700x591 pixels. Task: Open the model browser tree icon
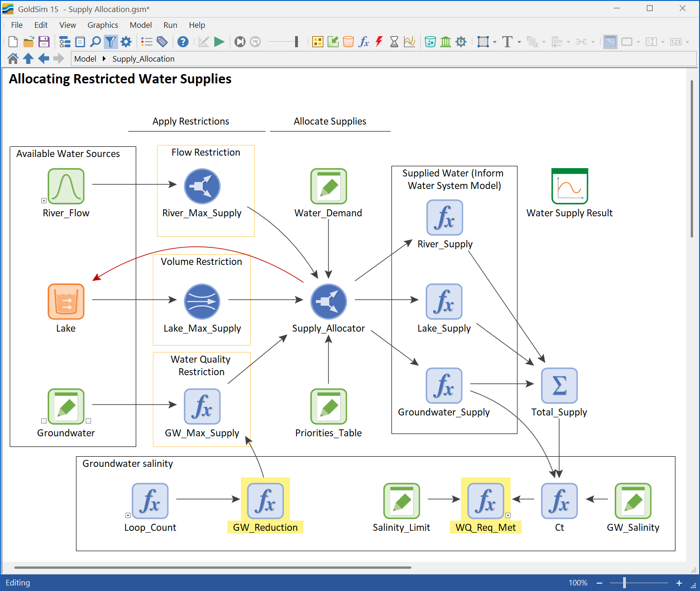[x=65, y=42]
